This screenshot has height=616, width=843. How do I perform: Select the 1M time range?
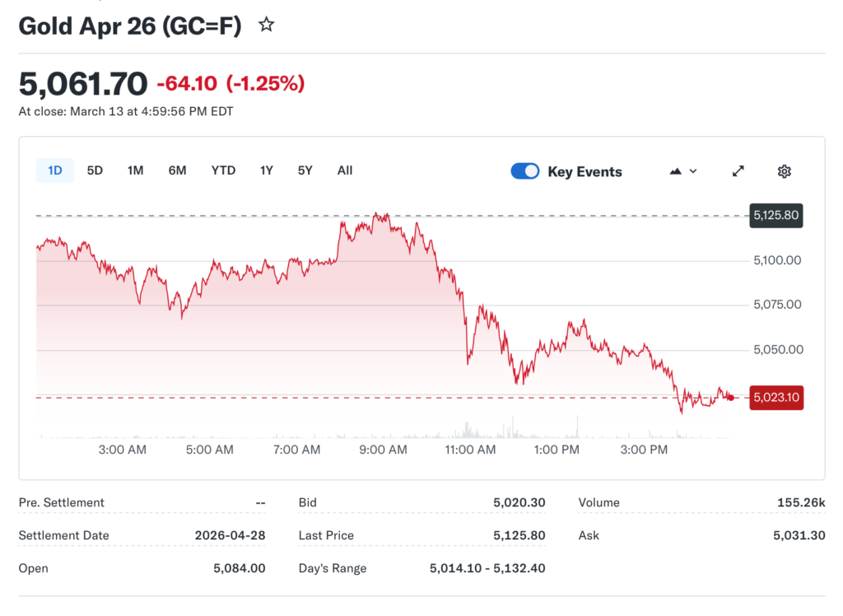[x=135, y=170]
